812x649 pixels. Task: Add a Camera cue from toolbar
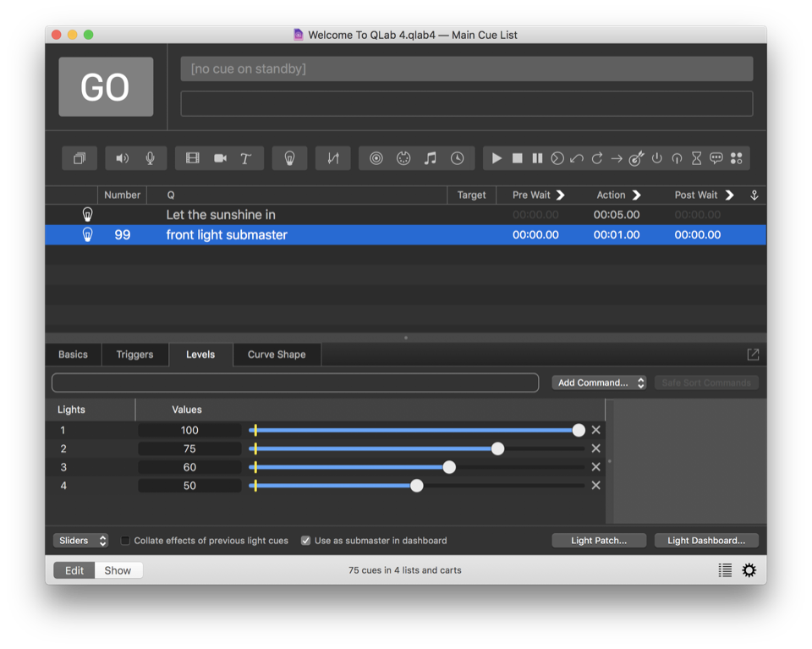(x=220, y=158)
